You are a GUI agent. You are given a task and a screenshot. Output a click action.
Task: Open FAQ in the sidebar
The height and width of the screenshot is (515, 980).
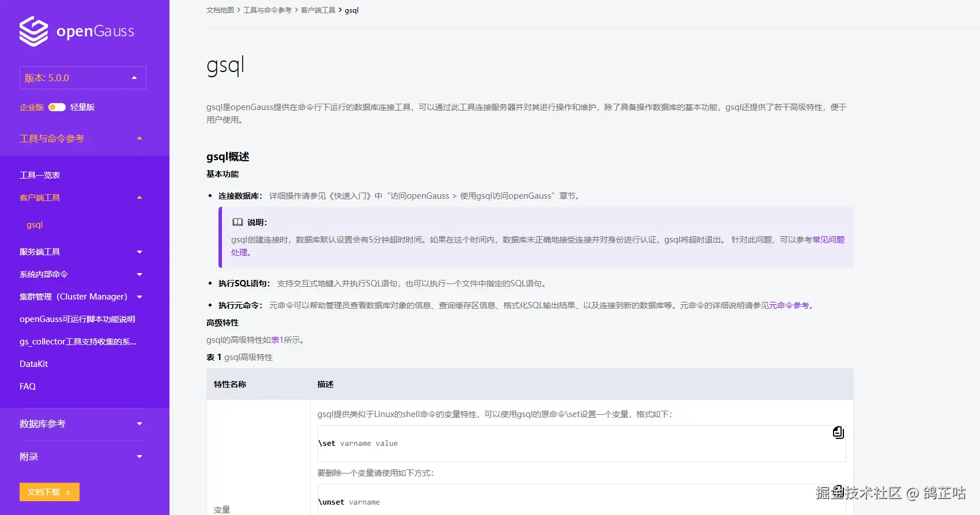pyautogui.click(x=28, y=387)
